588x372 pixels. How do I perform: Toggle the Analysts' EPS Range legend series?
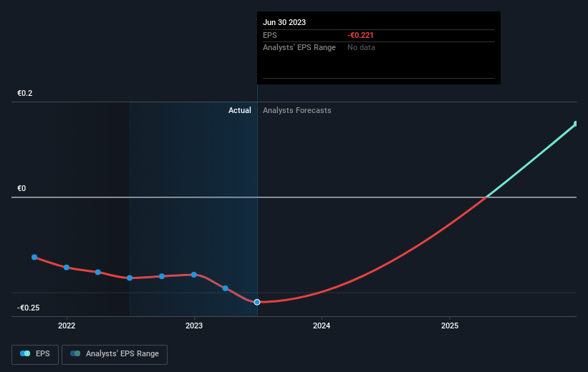click(115, 354)
